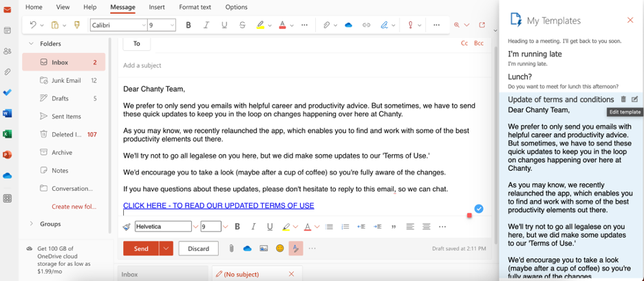
Task: Insert an emoji using the smiley icon
Action: 279,249
